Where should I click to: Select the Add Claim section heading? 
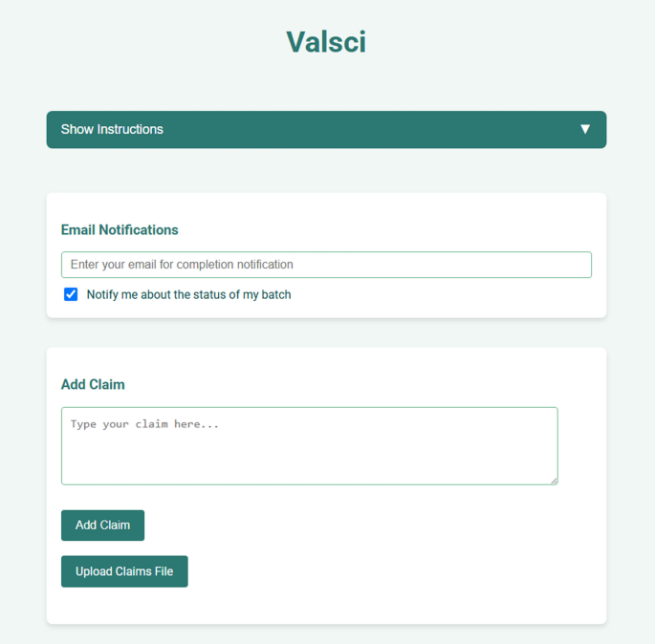[93, 384]
